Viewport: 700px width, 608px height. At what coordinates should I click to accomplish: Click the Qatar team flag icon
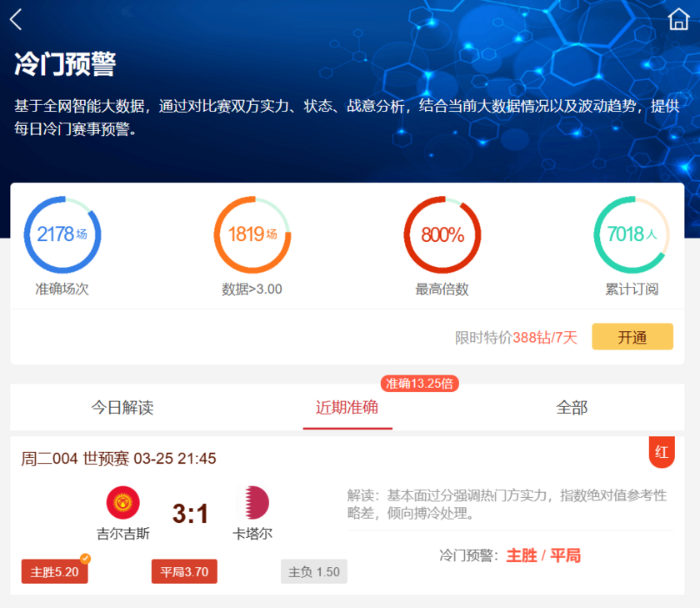click(x=252, y=503)
